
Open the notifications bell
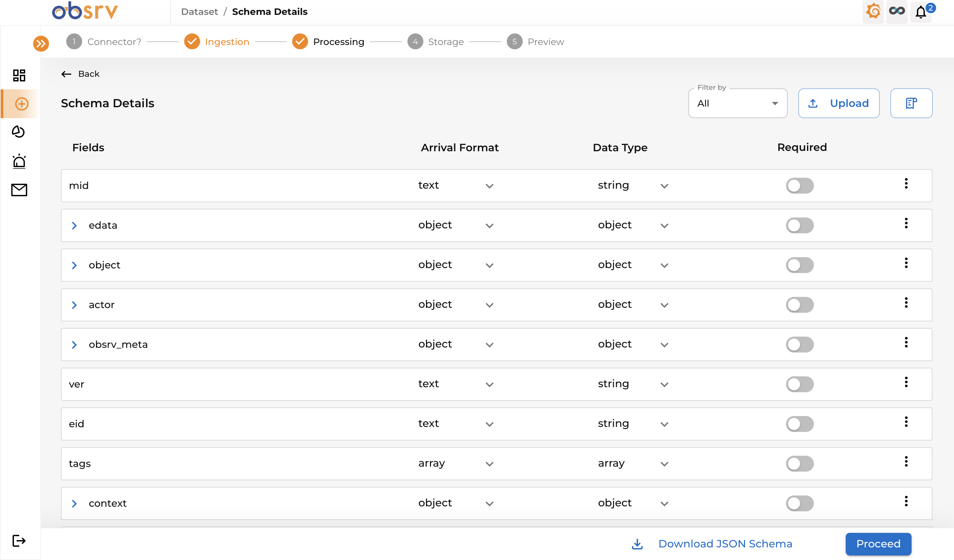921,12
